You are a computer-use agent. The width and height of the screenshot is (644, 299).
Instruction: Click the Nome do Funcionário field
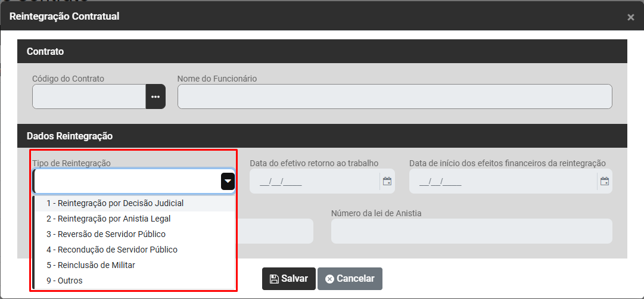click(x=395, y=96)
